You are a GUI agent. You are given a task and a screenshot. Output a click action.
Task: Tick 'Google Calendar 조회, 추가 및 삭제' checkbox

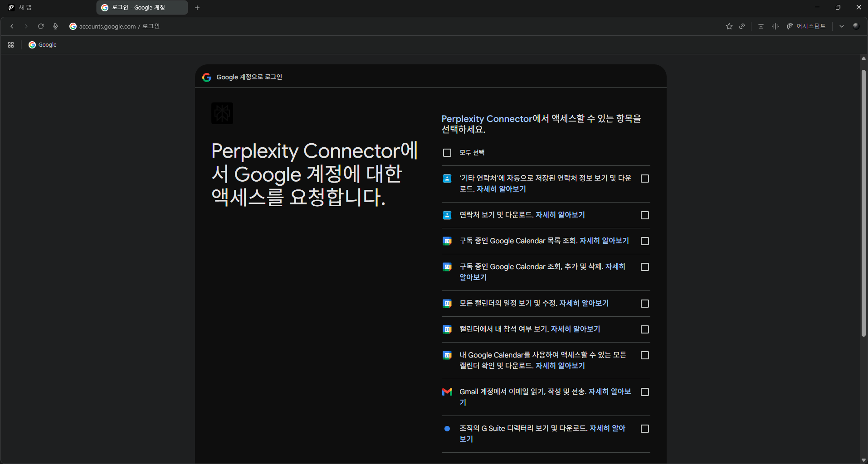click(x=645, y=267)
